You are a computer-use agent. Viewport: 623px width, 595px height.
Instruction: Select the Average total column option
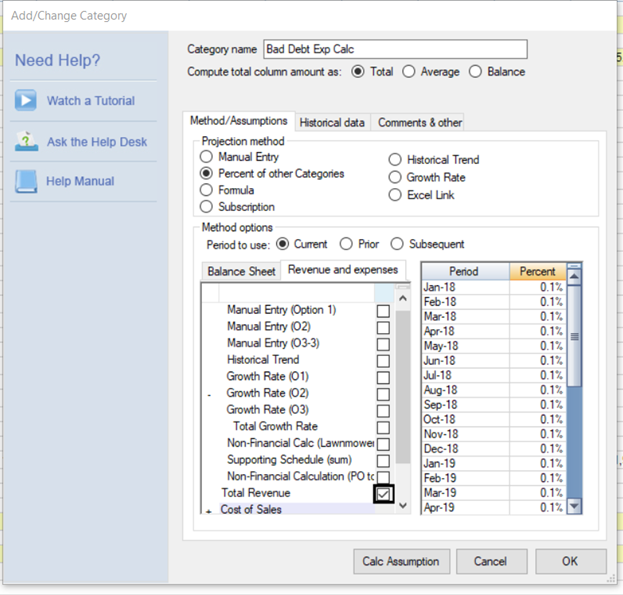[x=409, y=72]
